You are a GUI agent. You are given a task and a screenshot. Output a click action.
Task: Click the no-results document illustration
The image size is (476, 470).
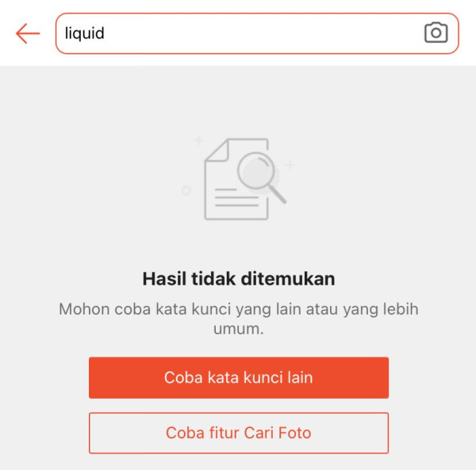pos(238,179)
